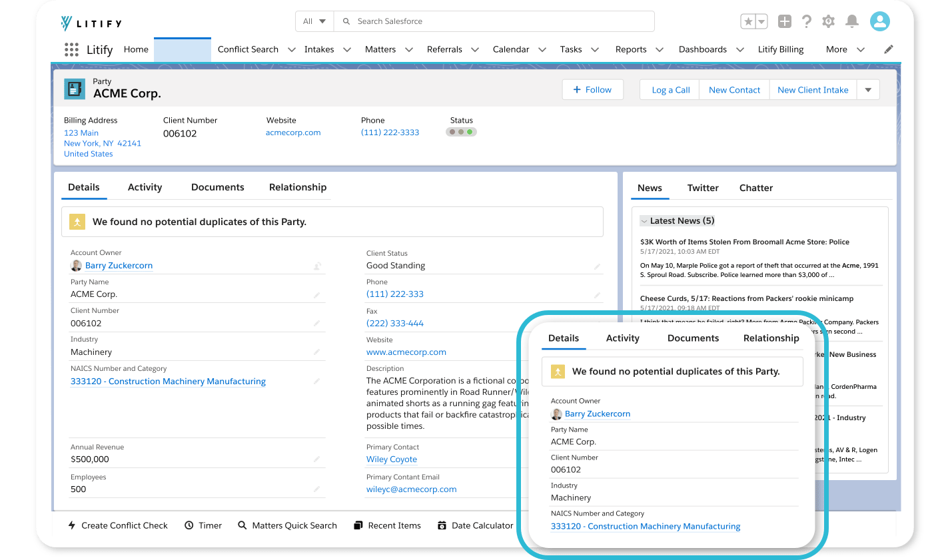Click the New Contact button
This screenshot has width=950, height=560.
click(x=734, y=90)
